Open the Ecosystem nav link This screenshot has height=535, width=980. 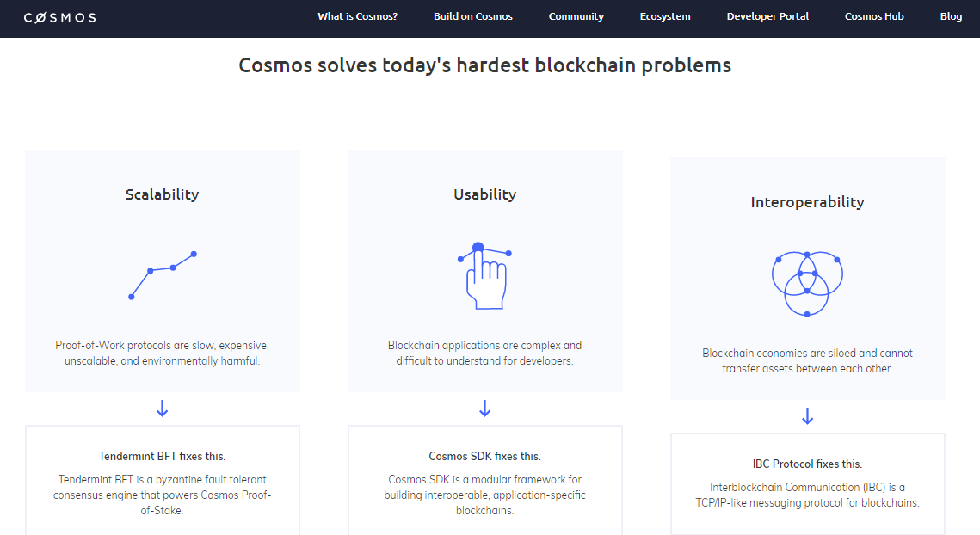(x=665, y=16)
